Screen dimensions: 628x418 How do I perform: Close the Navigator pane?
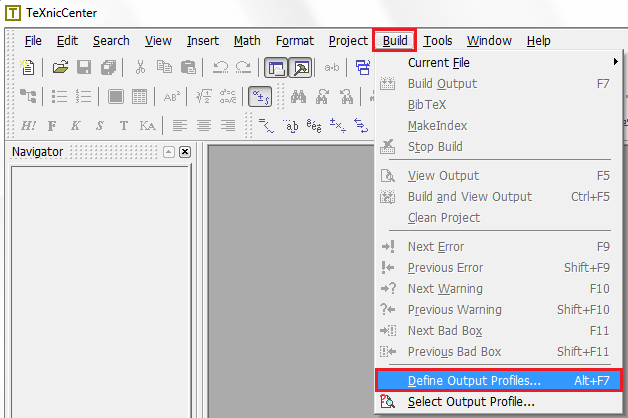point(185,152)
